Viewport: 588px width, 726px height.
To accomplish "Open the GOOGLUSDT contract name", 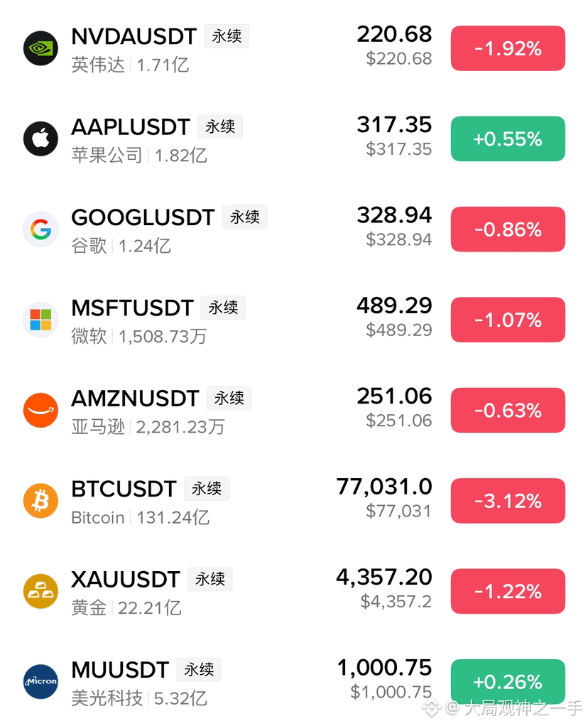I will click(x=143, y=217).
